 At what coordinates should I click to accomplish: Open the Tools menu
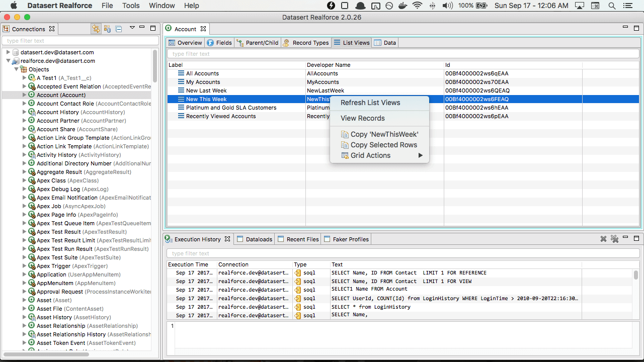tap(131, 6)
